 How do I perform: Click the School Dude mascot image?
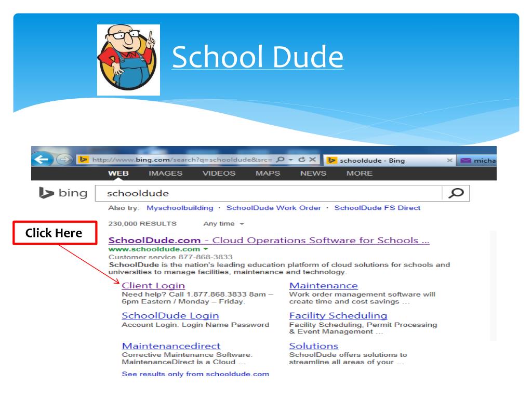coord(129,60)
